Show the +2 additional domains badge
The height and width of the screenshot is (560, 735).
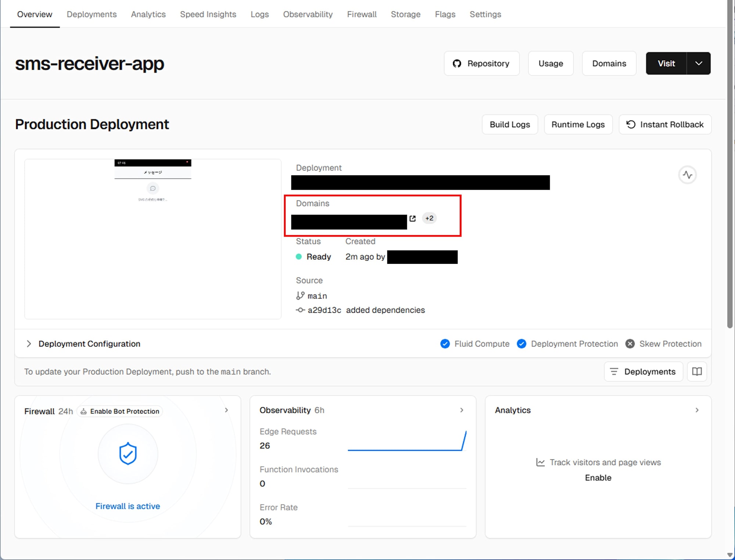tap(429, 218)
